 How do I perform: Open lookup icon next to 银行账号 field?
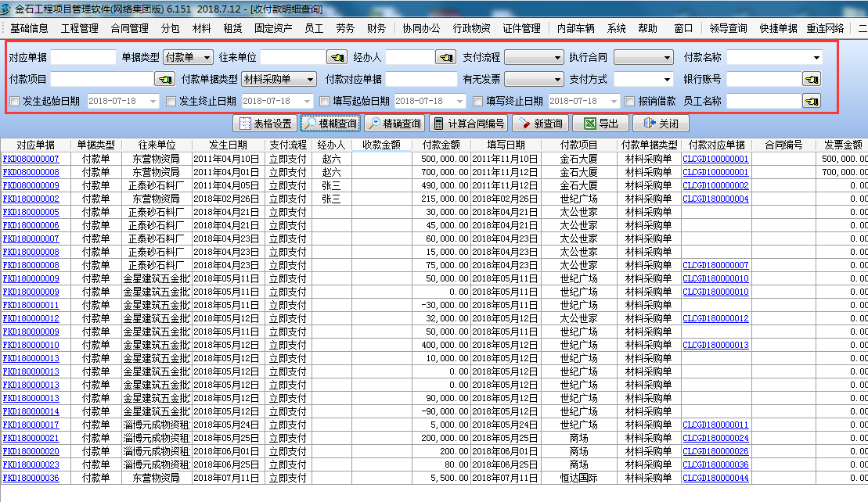click(811, 79)
